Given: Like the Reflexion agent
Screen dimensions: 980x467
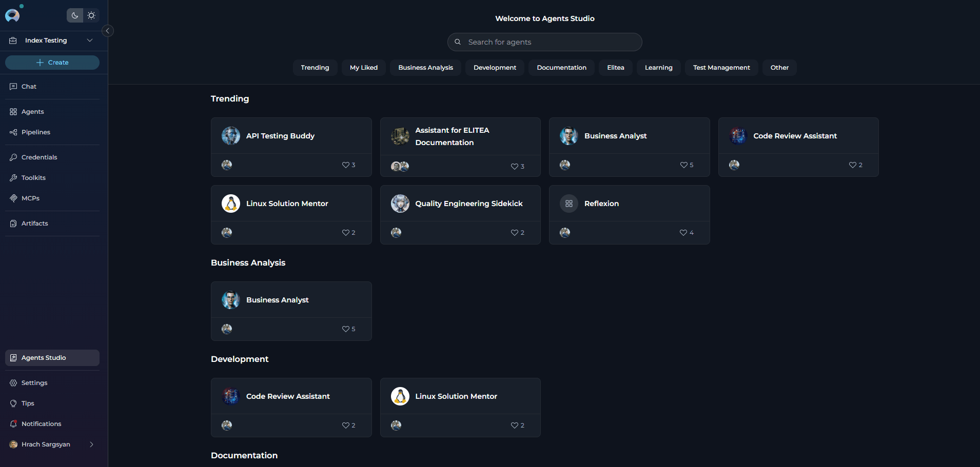Looking at the screenshot, I should coord(683,232).
